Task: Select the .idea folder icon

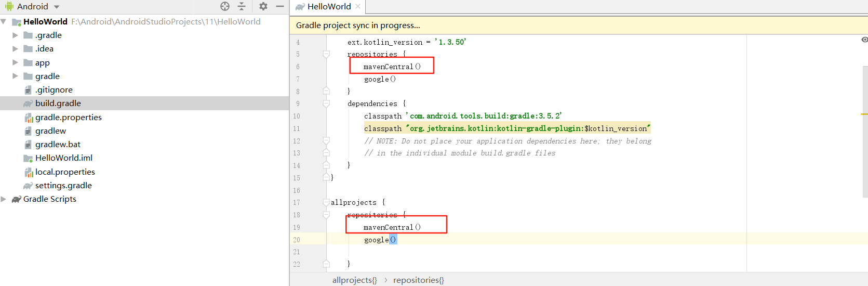Action: pyautogui.click(x=28, y=48)
